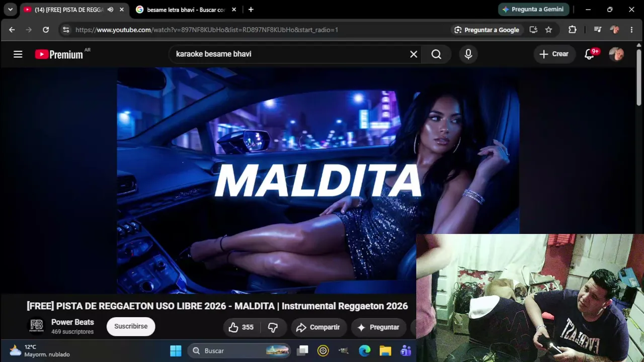Viewport: 644px width, 362px height.
Task: Install app icon in the address bar
Action: 533,30
